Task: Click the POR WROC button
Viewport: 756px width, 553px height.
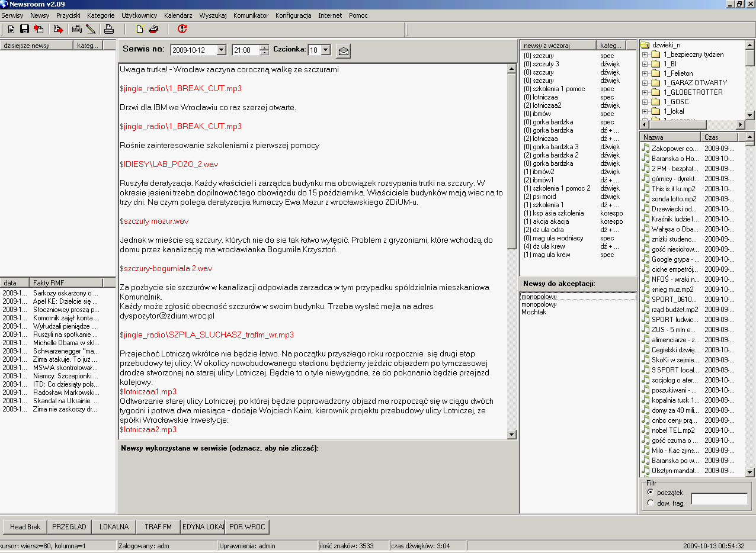Action: point(247,526)
